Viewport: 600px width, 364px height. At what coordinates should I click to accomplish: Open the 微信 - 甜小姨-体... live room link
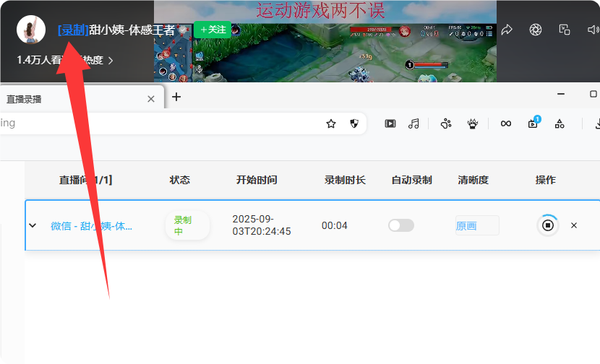(92, 226)
